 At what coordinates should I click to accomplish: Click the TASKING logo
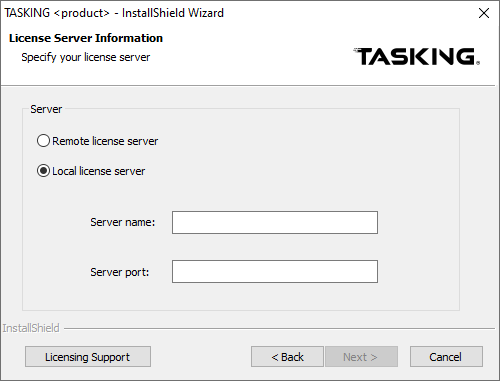coord(416,56)
